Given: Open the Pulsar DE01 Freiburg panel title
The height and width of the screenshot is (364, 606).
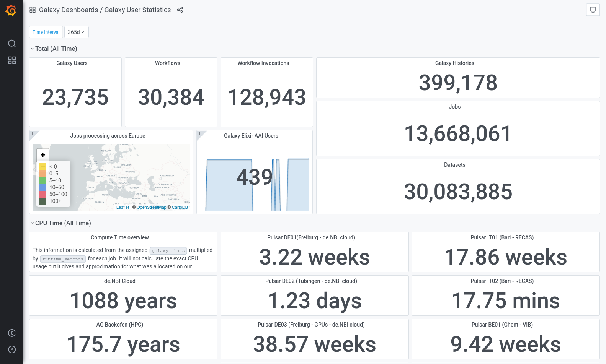Looking at the screenshot, I should pos(311,237).
